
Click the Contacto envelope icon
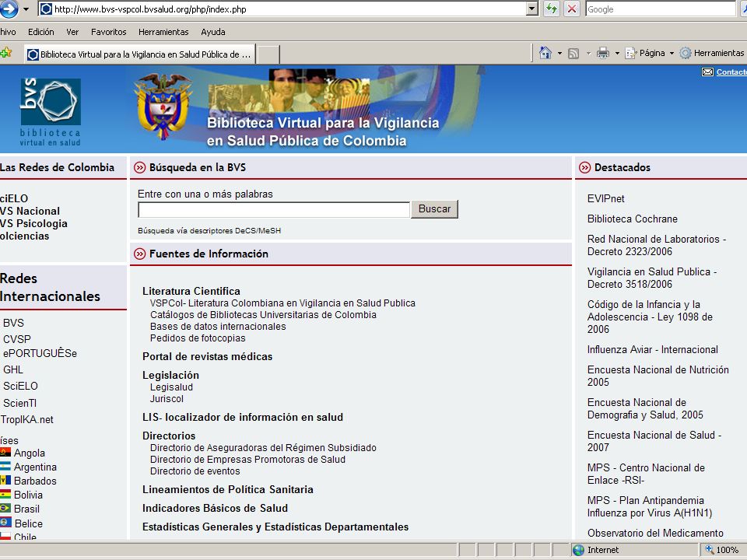(707, 72)
